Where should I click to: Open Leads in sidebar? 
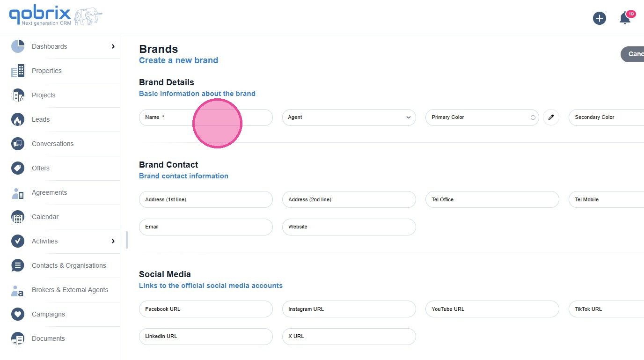coord(41,119)
